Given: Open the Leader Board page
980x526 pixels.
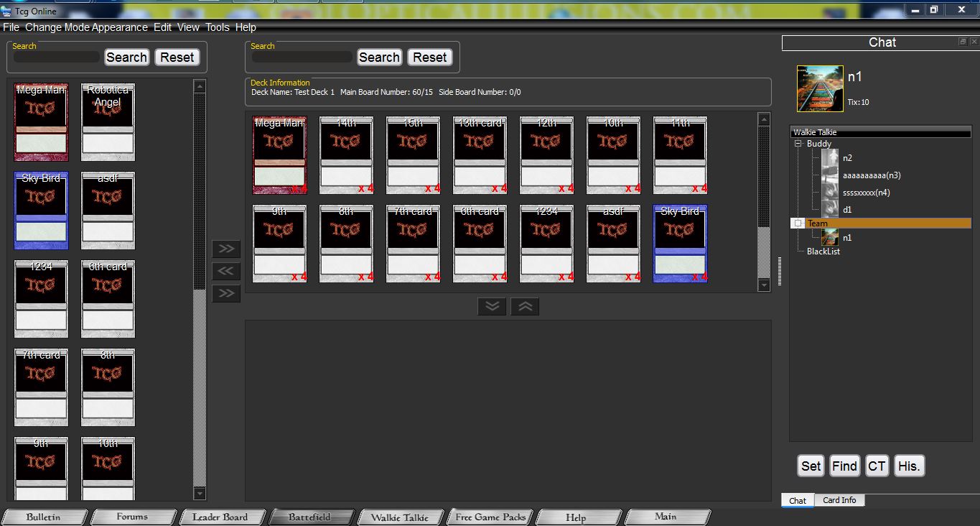Looking at the screenshot, I should coord(220,517).
